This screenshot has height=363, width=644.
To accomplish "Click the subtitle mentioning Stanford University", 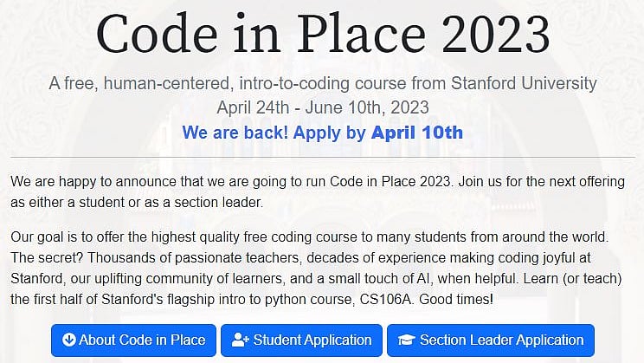I will click(322, 84).
